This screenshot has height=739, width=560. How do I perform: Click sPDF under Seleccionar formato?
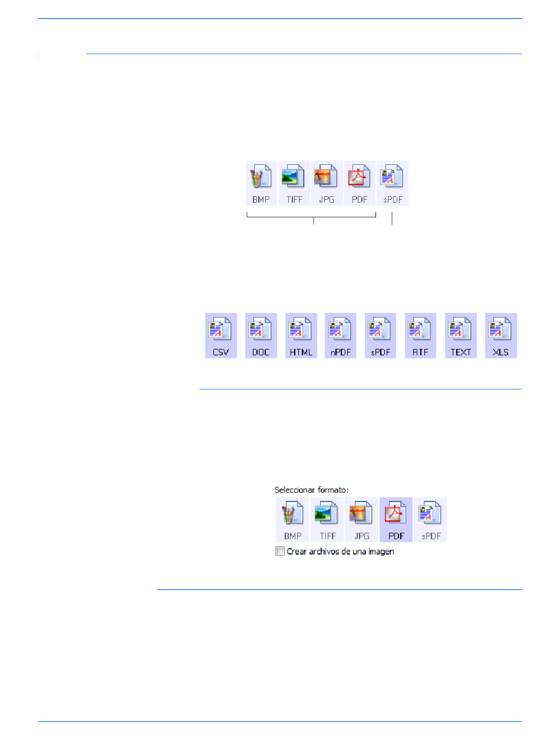430,520
